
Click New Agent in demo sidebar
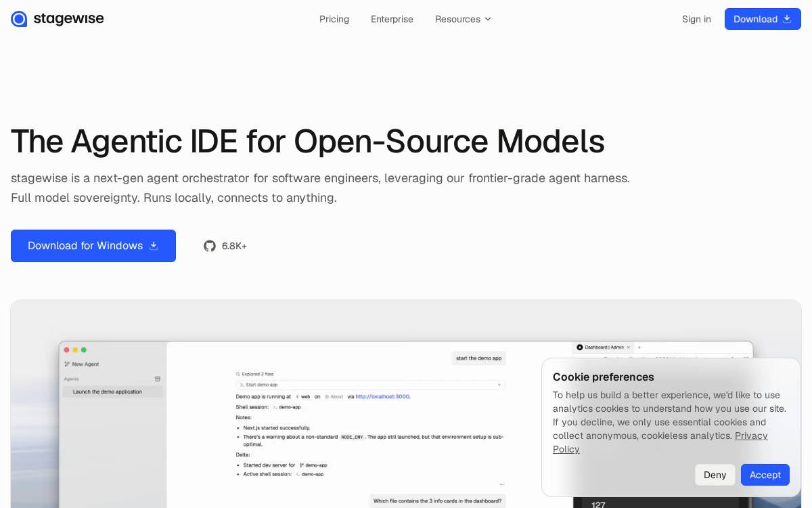pos(82,364)
